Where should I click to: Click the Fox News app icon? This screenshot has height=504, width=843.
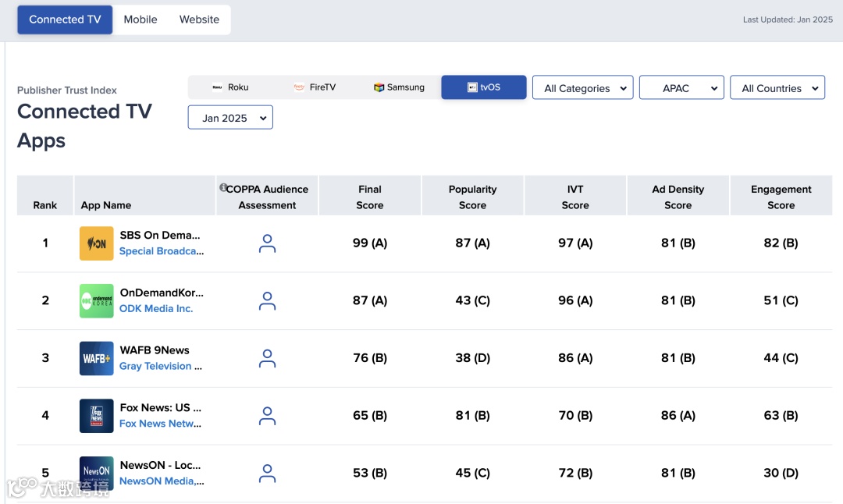(97, 416)
